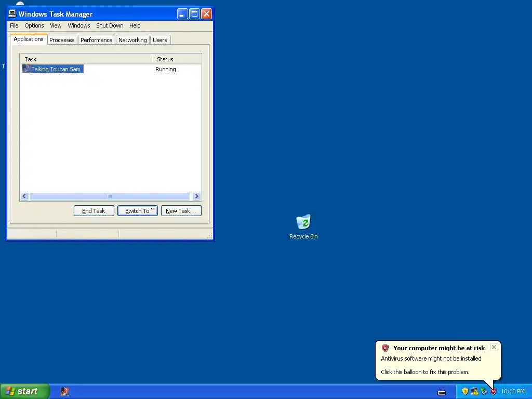Click the Running status of Talking Toucan Sam

click(x=166, y=69)
